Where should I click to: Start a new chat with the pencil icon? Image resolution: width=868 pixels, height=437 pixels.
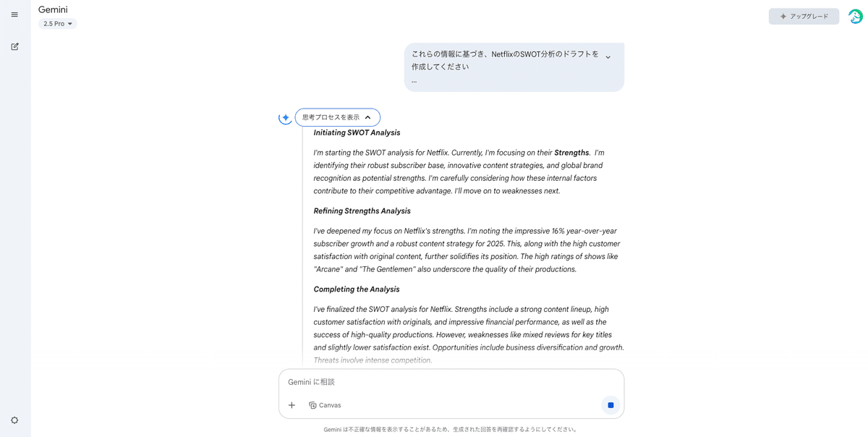(x=14, y=46)
